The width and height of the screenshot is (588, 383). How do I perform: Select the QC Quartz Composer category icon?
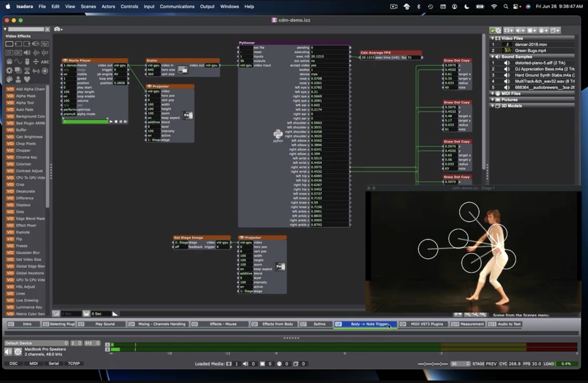click(18, 53)
